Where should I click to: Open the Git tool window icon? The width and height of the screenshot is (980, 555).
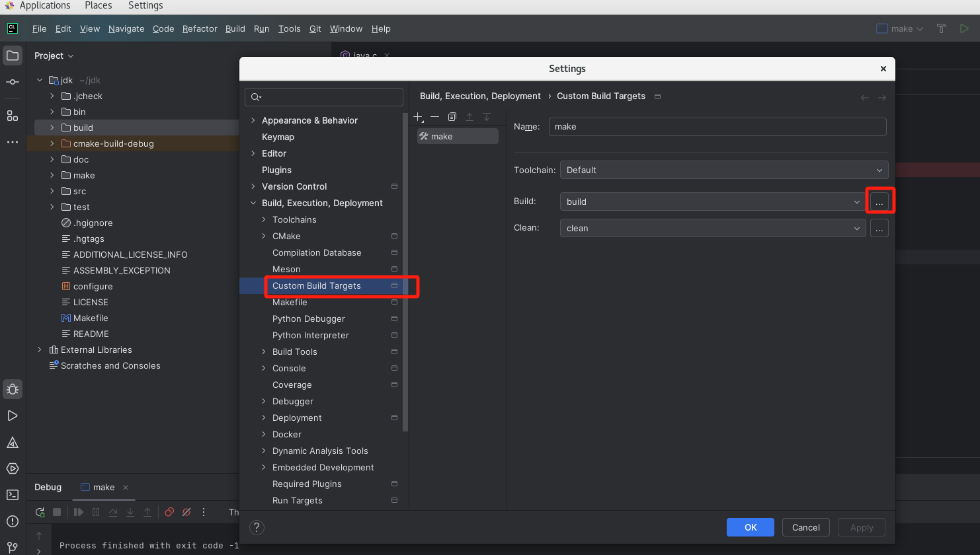click(x=13, y=547)
